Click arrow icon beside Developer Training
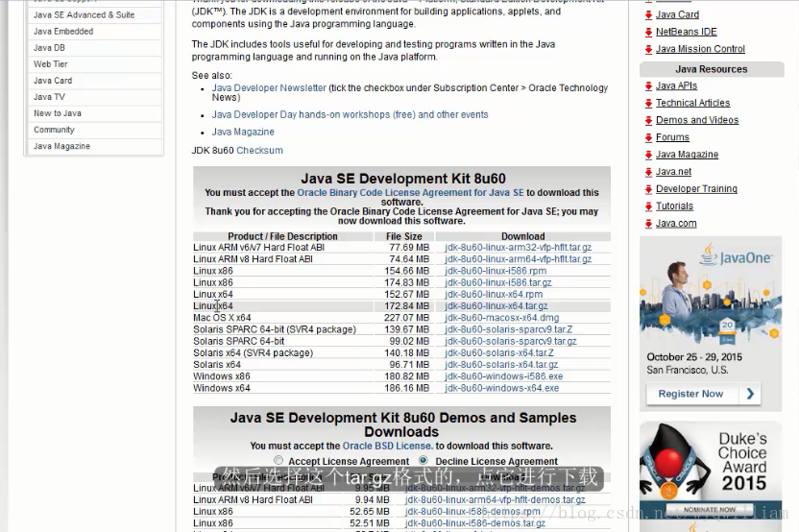 pos(648,189)
